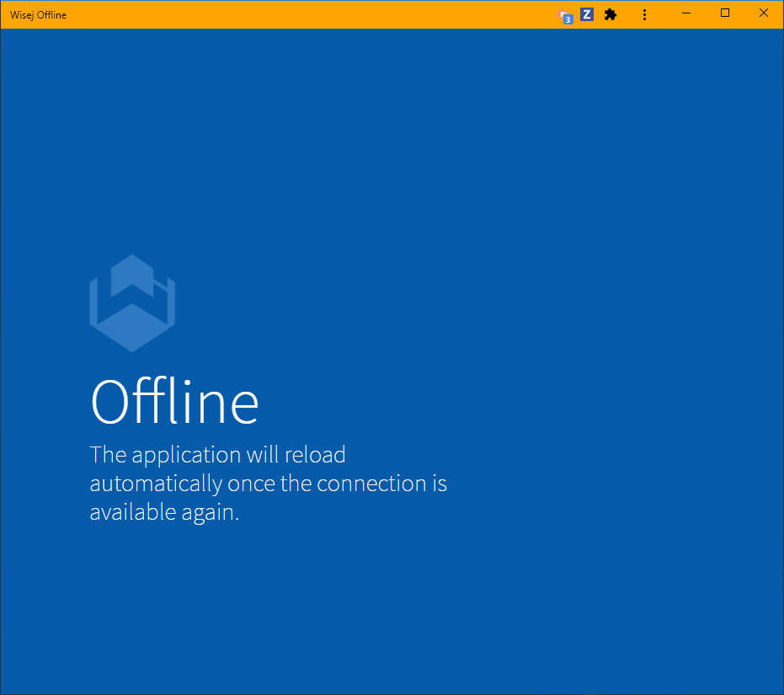Click the blue Z extension icon
Screen dimensions: 784x695
point(586,14)
